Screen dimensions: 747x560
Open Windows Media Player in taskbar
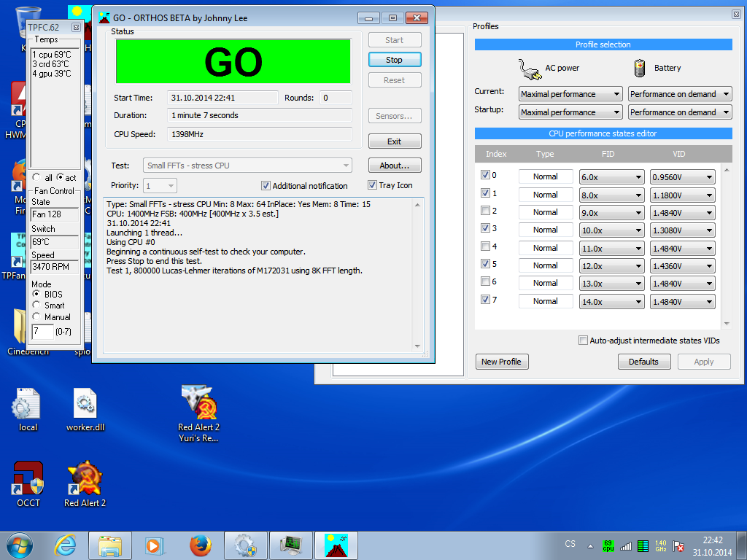coord(154,545)
